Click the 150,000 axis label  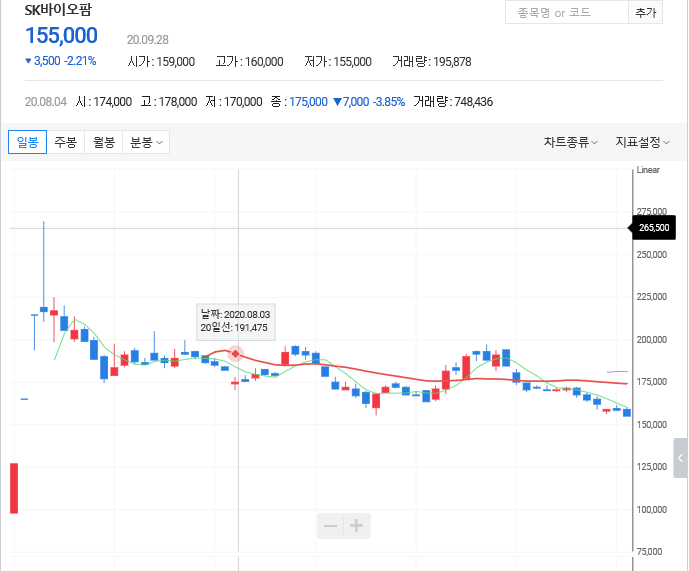click(652, 425)
